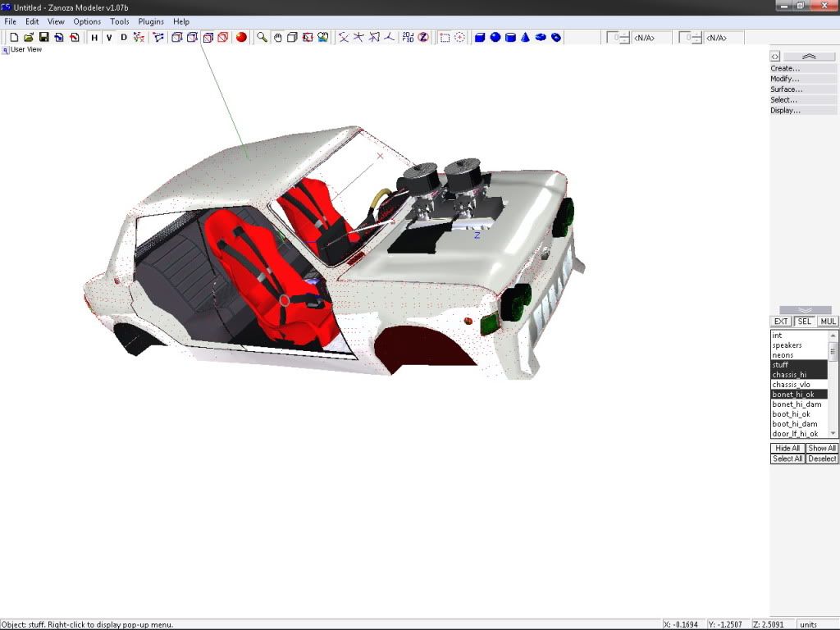840x630 pixels.
Task: Create a blue cone primitive
Action: tap(525, 37)
